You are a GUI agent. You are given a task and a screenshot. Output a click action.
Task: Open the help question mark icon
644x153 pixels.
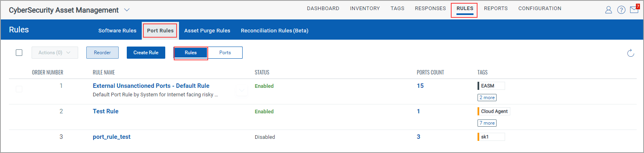(x=621, y=10)
